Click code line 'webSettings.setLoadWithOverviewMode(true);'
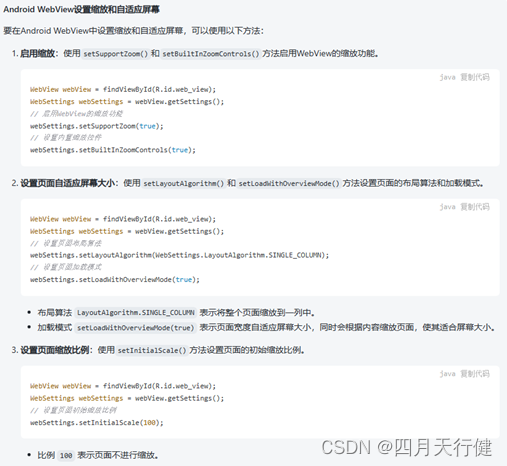 pyautogui.click(x=115, y=279)
